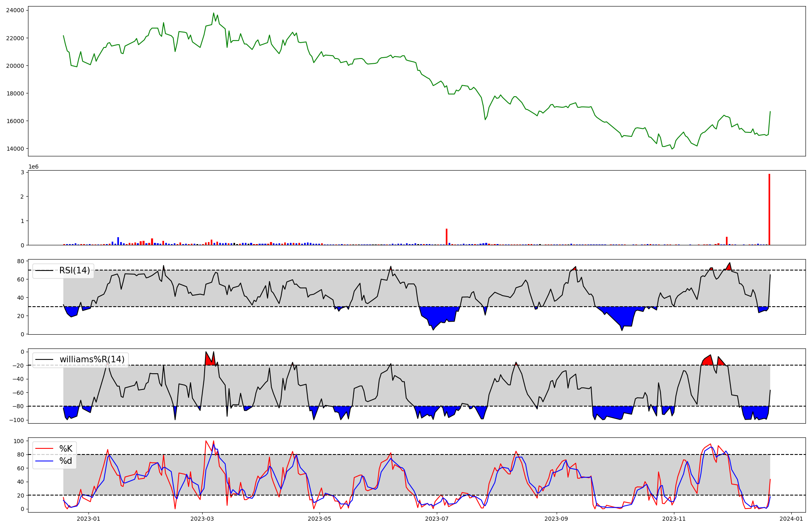This screenshot has width=812, height=528.
Task: Click the tallest red volume bar
Action: [x=769, y=209]
